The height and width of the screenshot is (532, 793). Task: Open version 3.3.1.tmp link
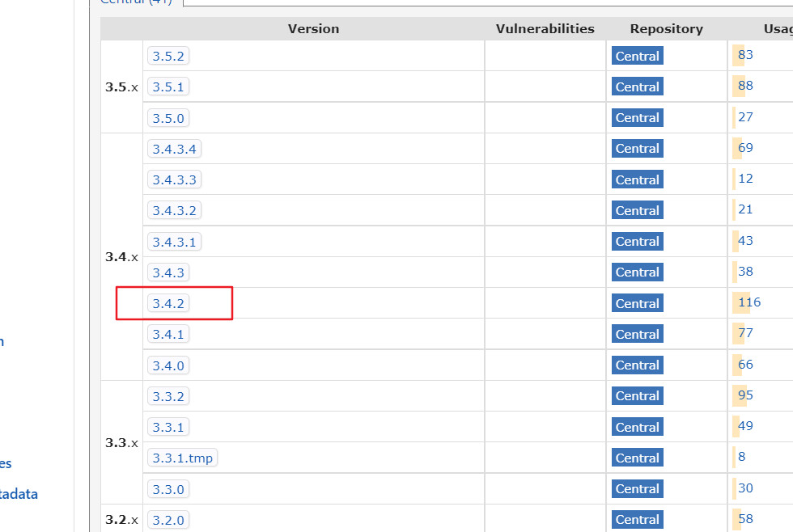[183, 458]
